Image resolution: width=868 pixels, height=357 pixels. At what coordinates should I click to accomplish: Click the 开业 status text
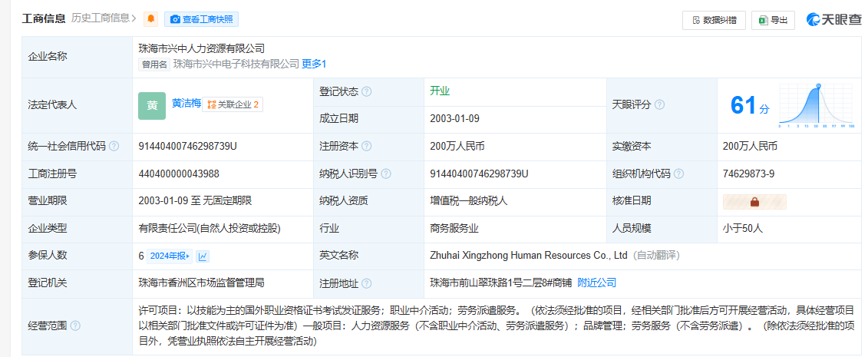point(440,91)
